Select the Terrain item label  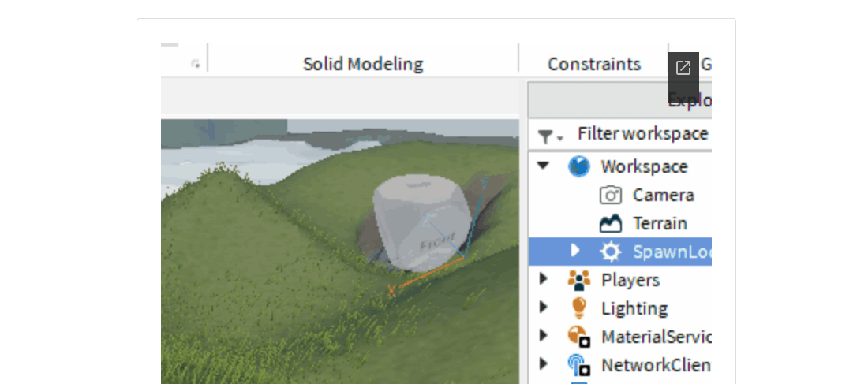pos(660,223)
